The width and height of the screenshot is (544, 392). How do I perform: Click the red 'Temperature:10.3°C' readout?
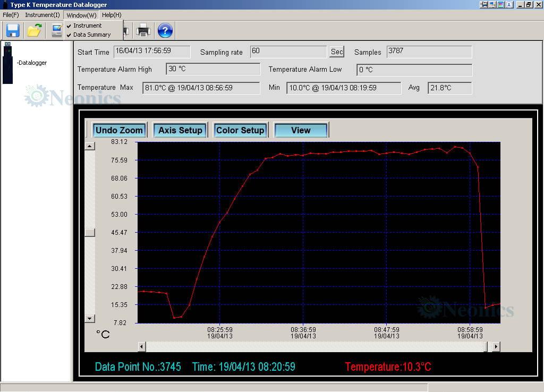(x=388, y=367)
